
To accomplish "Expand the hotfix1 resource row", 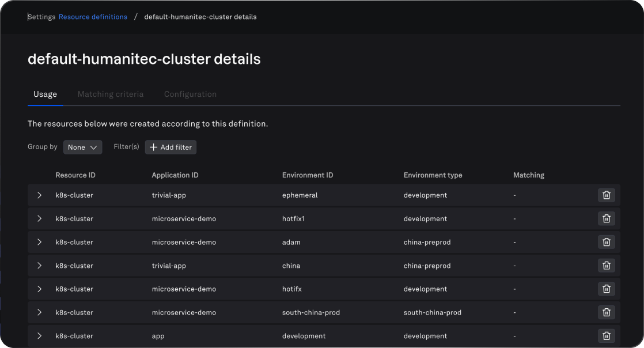I will tap(39, 219).
